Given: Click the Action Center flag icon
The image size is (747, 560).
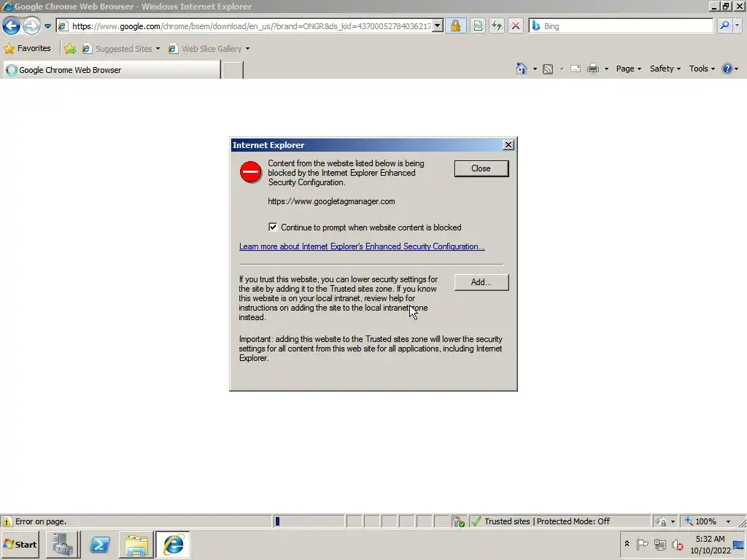Looking at the screenshot, I should [x=642, y=544].
